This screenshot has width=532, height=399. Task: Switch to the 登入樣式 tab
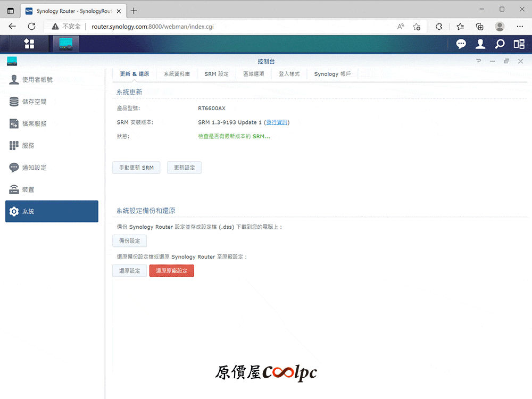(289, 74)
